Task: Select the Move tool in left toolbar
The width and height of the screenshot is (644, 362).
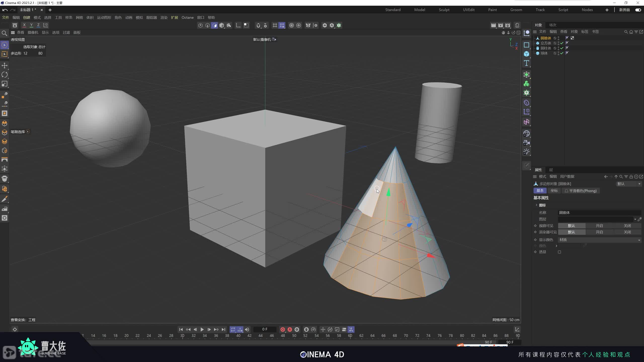Action: click(x=5, y=66)
